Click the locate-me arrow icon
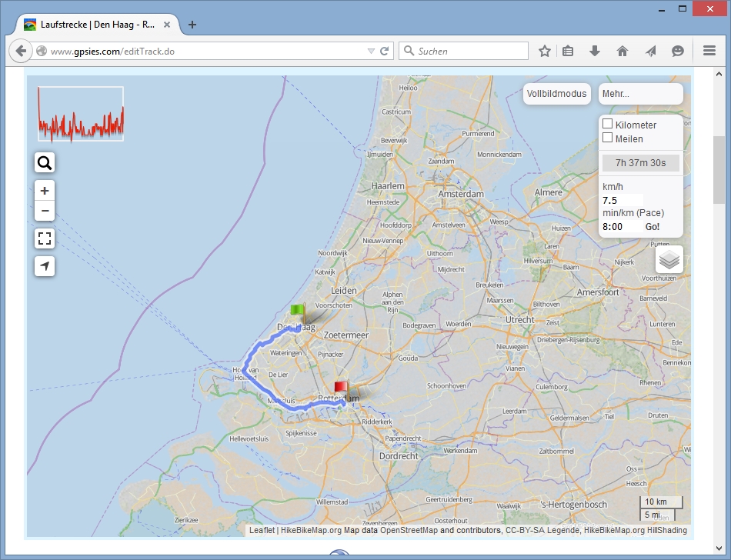 [x=45, y=266]
